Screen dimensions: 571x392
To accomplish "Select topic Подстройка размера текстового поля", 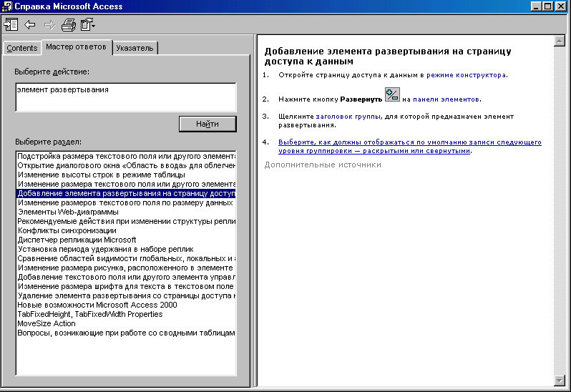I will tap(126, 156).
